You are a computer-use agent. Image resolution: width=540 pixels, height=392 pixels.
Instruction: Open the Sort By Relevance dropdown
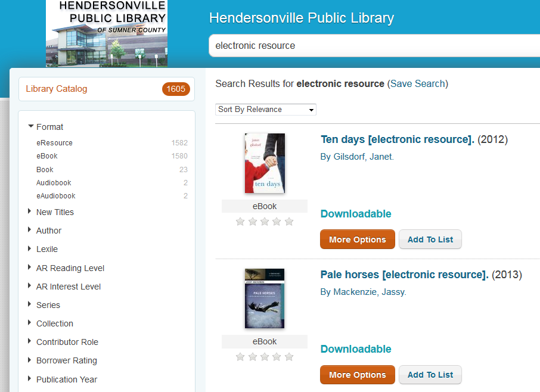266,110
